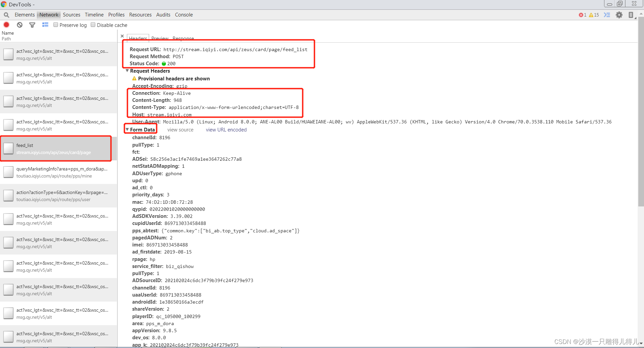Click the Request URL value text
This screenshot has height=348, width=644.
pyautogui.click(x=235, y=49)
